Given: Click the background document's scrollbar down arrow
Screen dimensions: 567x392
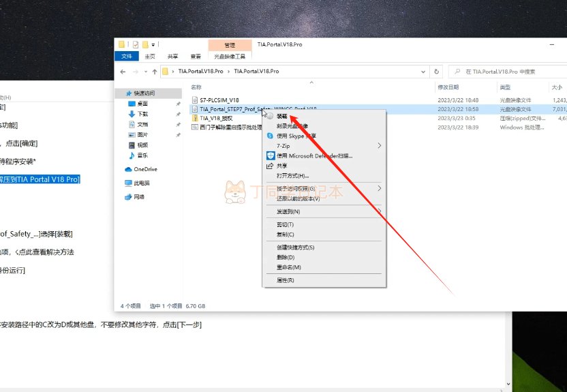Looking at the screenshot, I should pos(508,384).
